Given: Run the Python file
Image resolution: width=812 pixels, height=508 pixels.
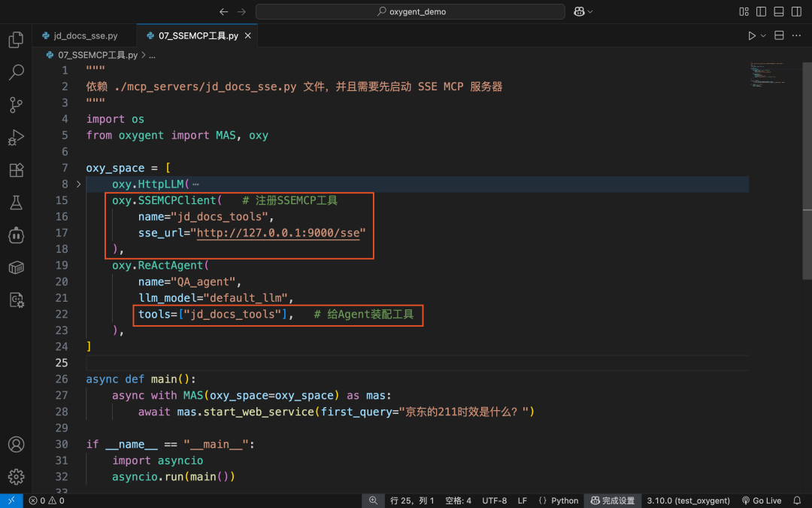Looking at the screenshot, I should click(752, 35).
